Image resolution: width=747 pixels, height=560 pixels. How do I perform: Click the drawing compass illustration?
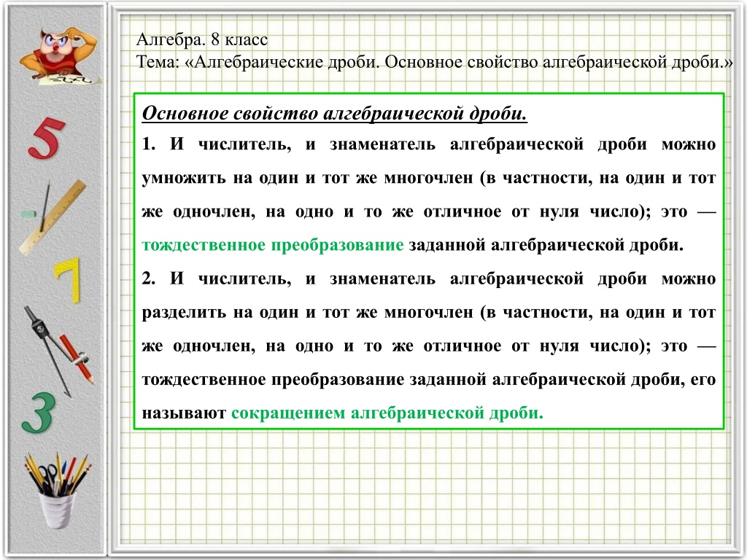(x=58, y=351)
